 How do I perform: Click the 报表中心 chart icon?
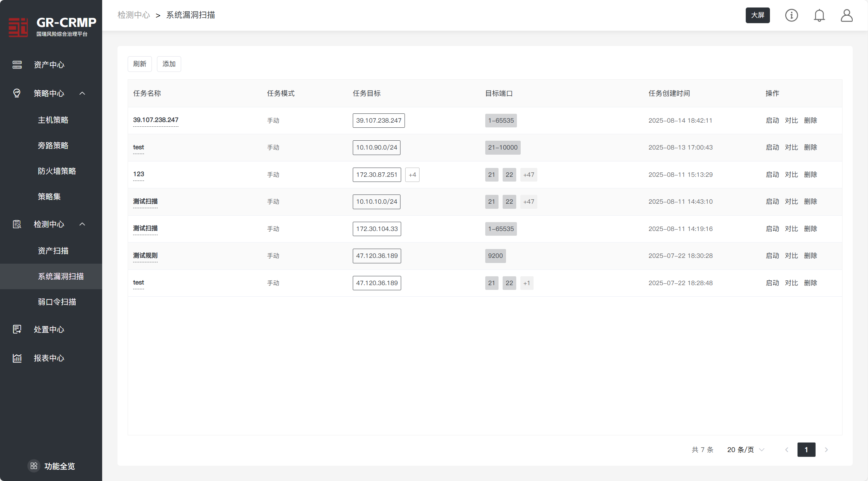[x=17, y=358]
